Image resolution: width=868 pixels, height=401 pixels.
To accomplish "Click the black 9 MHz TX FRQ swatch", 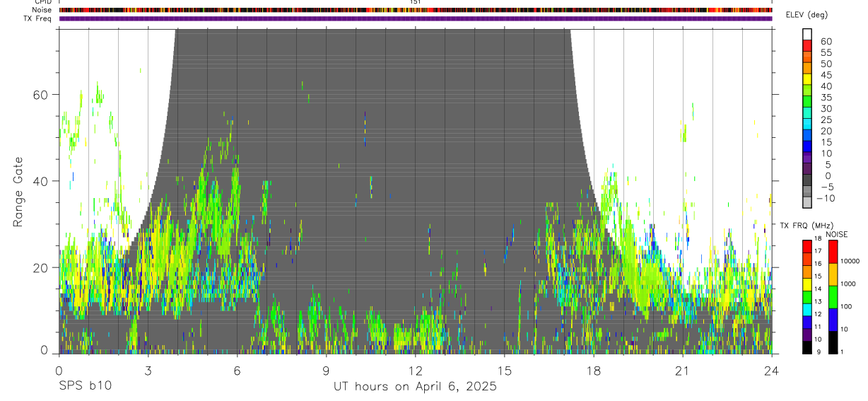I will point(807,347).
